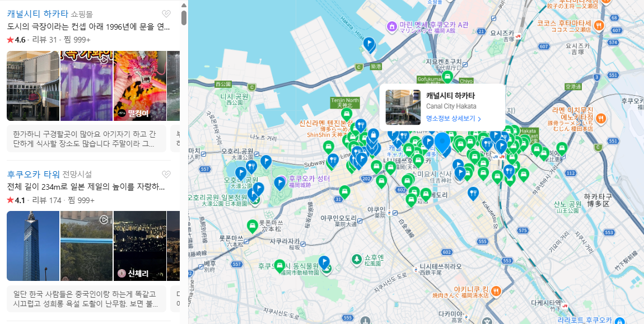This screenshot has width=644, height=324.
Task: Click the left list scrollbar thumb
Action: (184, 18)
